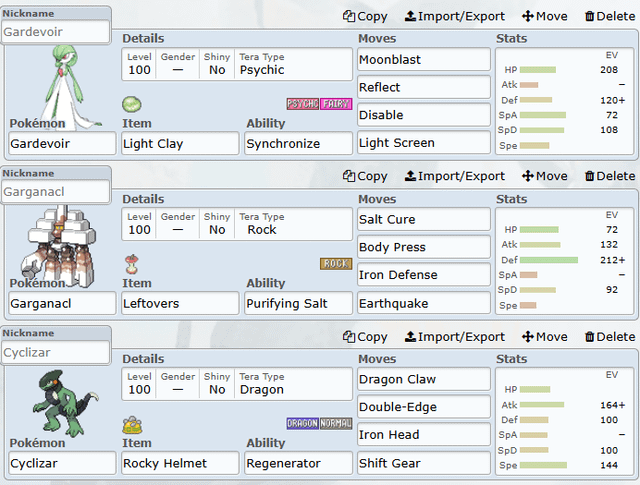Click the Cyclizar nickname field
Screen dimensions: 640x485
tap(56, 352)
